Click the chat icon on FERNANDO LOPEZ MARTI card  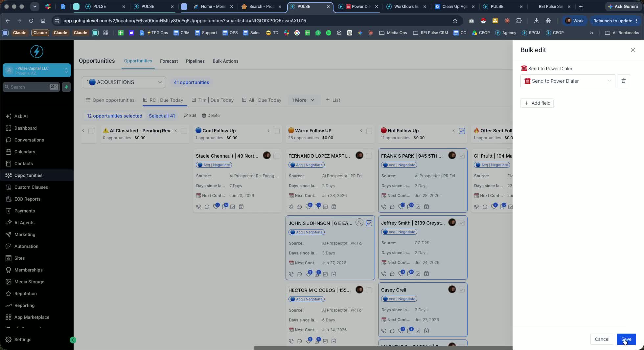pos(300,207)
